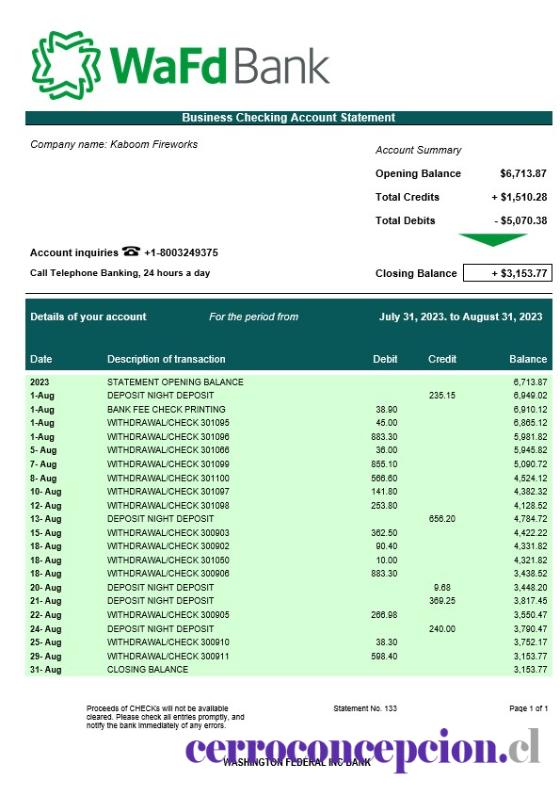Click the Balance column header

[528, 359]
